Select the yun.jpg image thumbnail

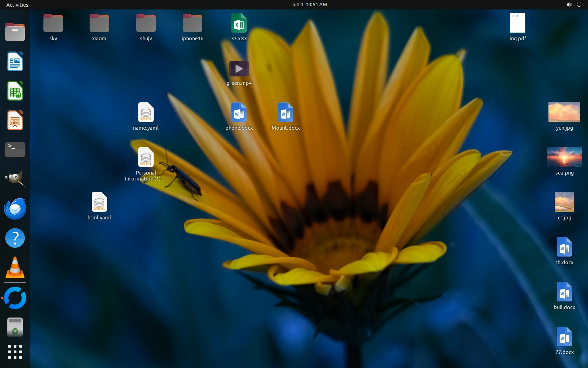(564, 112)
